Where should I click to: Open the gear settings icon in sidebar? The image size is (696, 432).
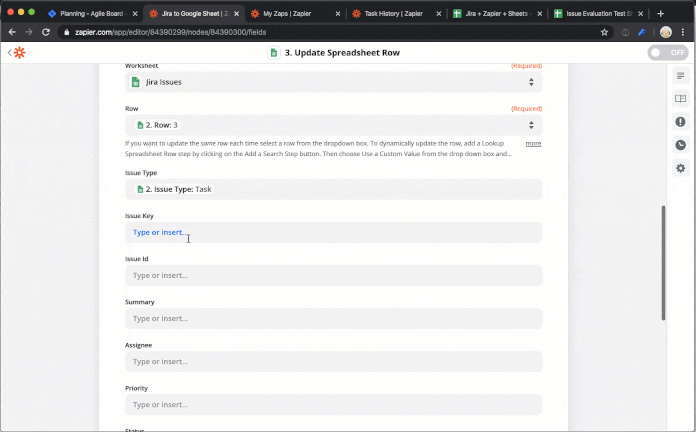680,168
